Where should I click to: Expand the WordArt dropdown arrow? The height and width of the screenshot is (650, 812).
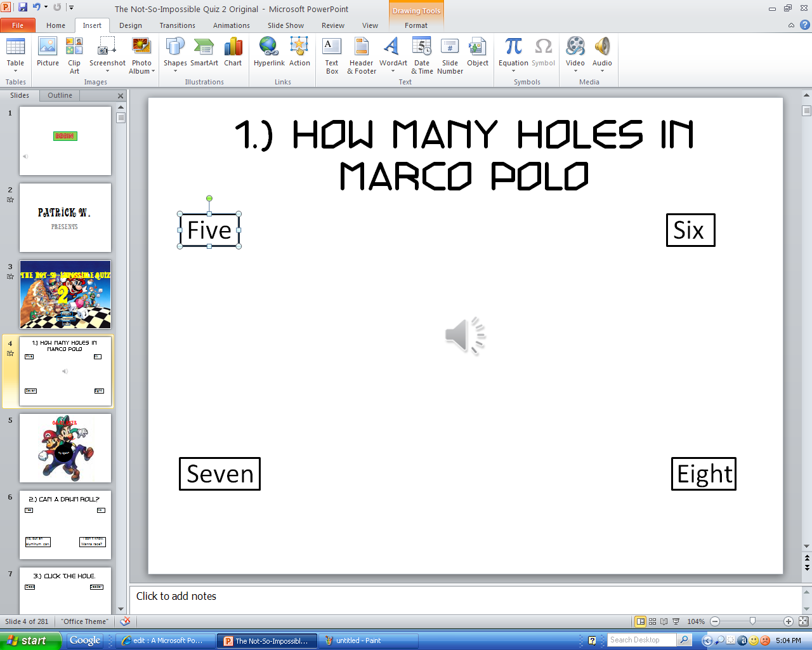click(x=393, y=71)
